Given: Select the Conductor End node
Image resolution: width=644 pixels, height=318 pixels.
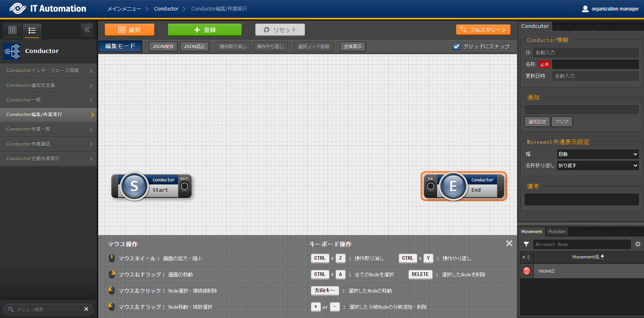Looking at the screenshot, I should 464,186.
